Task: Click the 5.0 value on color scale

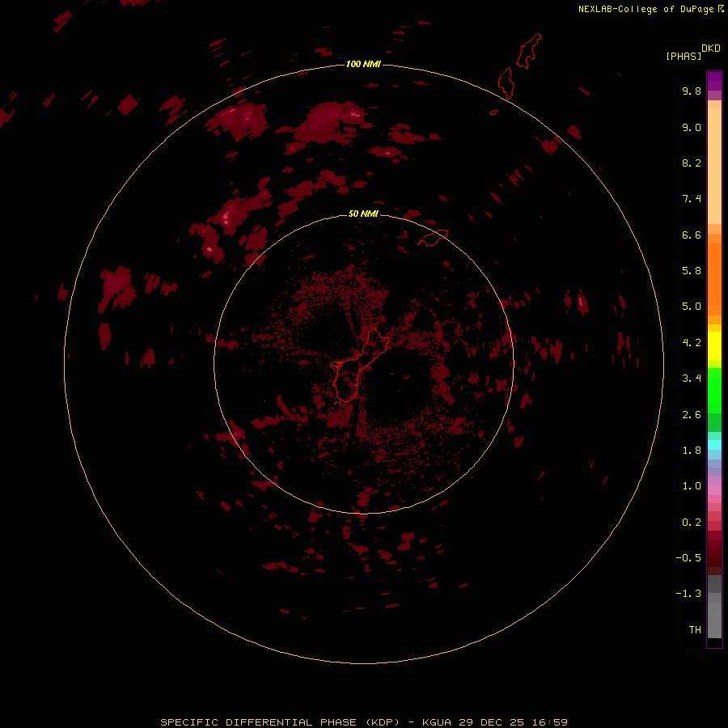Action: pos(692,307)
